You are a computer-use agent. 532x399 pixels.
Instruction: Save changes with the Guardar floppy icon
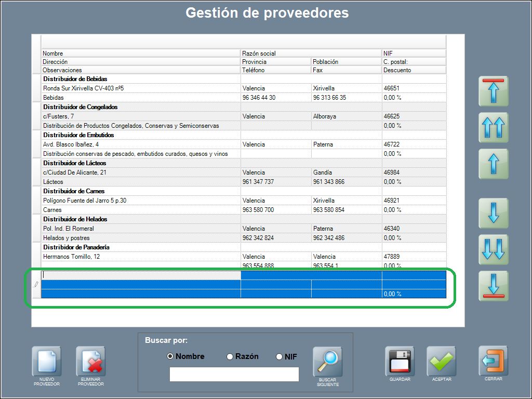pos(400,362)
